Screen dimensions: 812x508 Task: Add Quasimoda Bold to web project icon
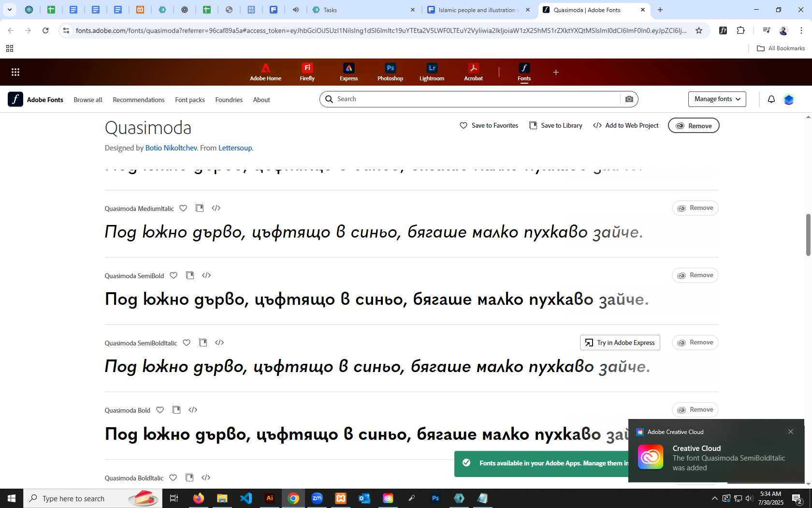[193, 410]
